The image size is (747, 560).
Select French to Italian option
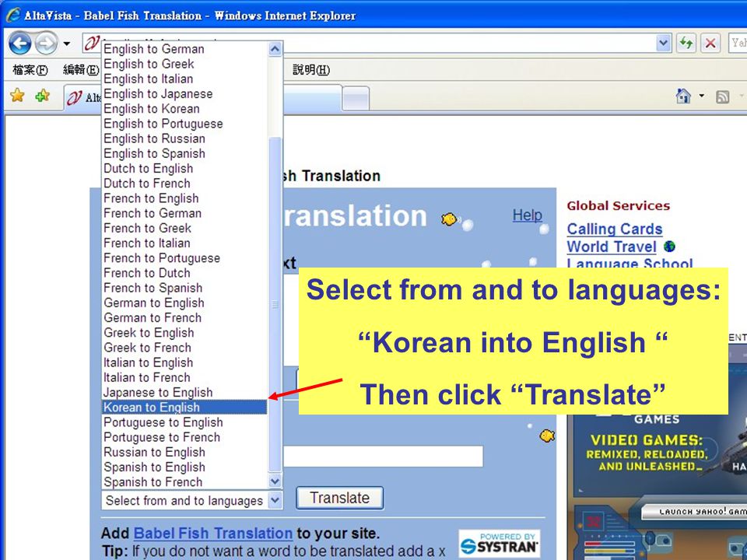(x=185, y=243)
